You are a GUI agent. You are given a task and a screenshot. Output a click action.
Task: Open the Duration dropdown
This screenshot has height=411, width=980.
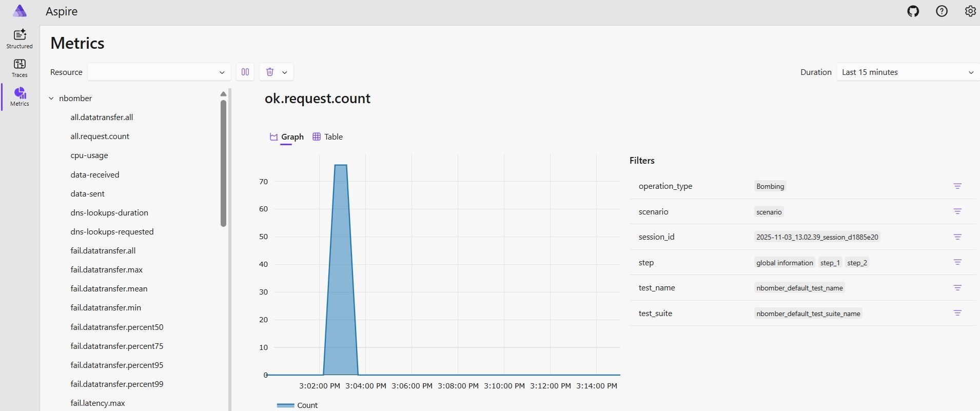click(x=907, y=72)
